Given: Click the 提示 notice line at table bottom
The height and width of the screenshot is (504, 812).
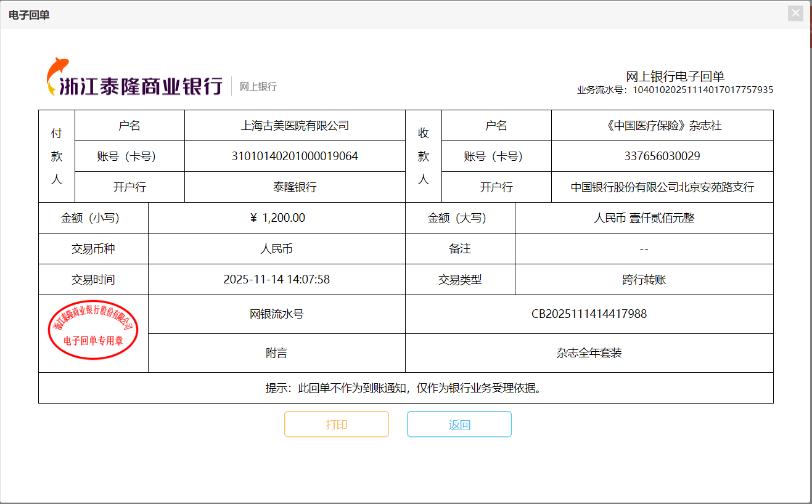Looking at the screenshot, I should click(405, 388).
